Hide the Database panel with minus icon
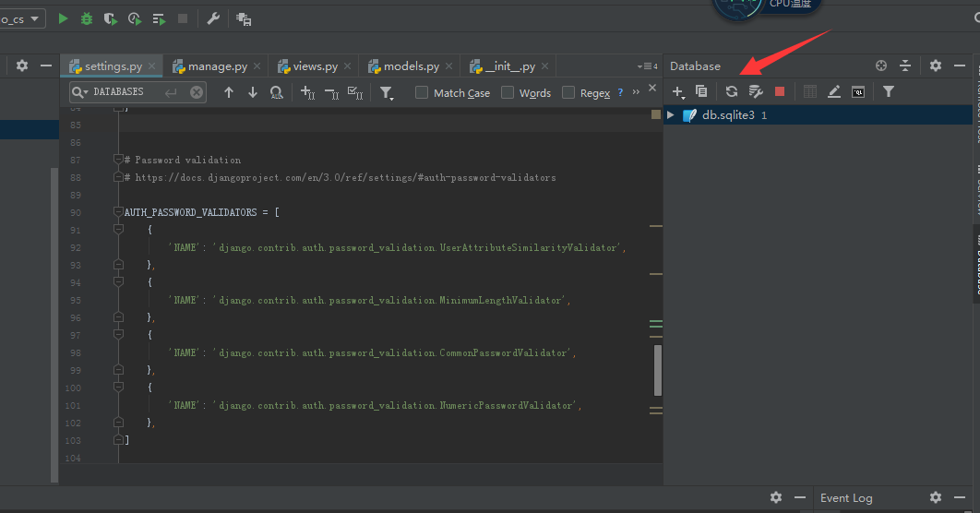This screenshot has width=980, height=513. [960, 66]
